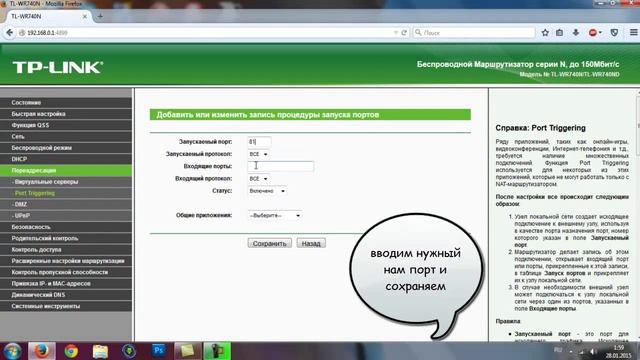Click the Справка: Port Triggering heading
The width and height of the screenshot is (640, 360).
tap(540, 128)
